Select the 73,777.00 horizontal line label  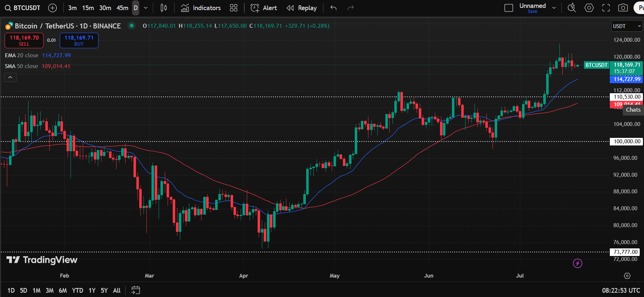pos(625,252)
